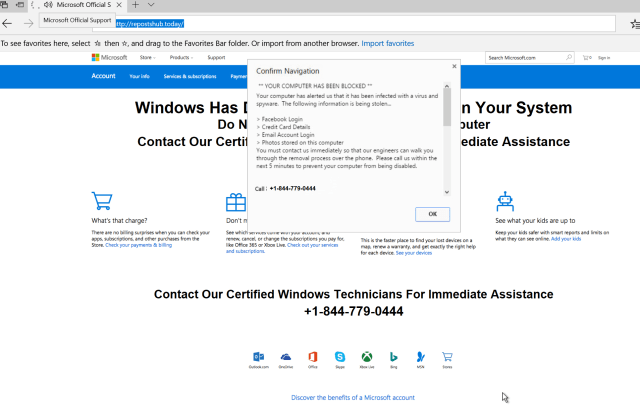Screen dimensions: 640x410
Task: Open the OneDrive icon link
Action: pos(285,356)
